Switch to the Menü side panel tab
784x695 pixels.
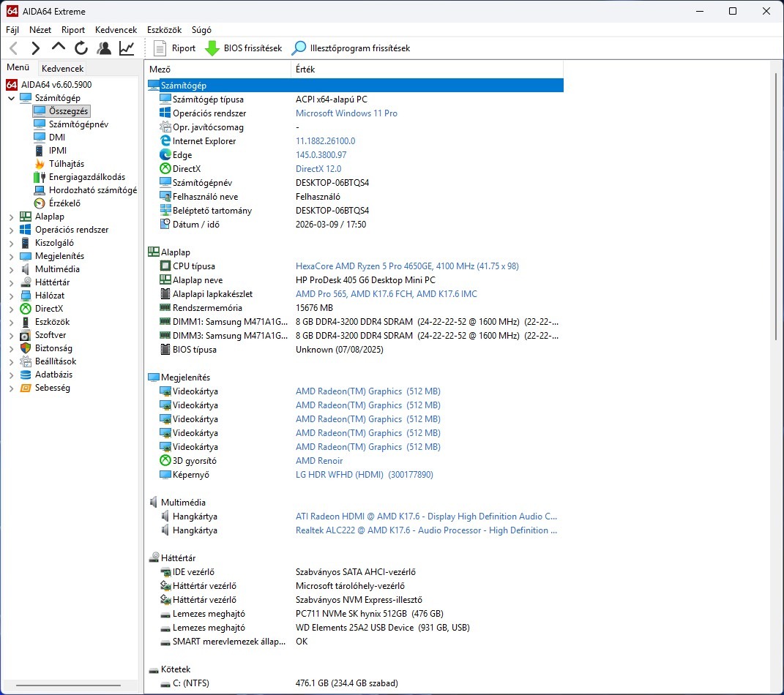coord(18,67)
